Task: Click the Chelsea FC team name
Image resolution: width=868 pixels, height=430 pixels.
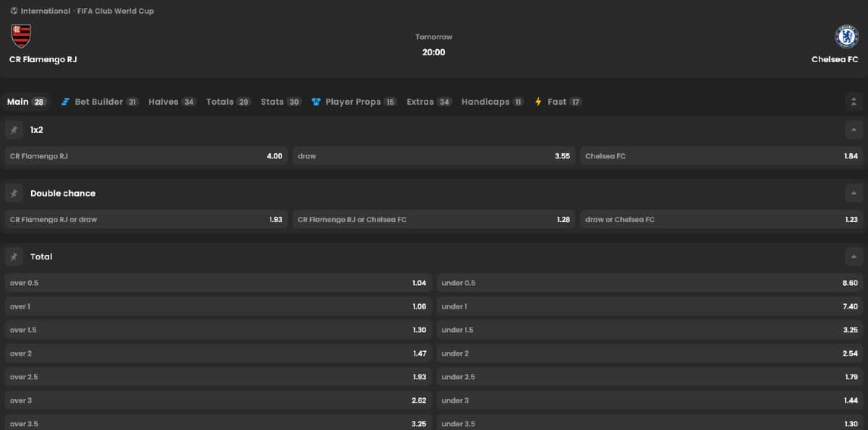Action: (x=835, y=59)
